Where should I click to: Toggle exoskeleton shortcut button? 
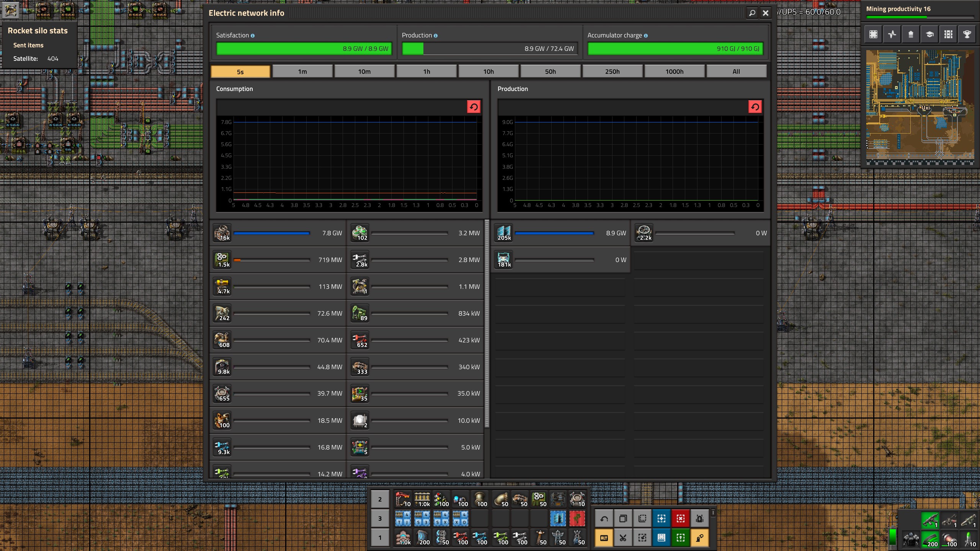point(699,538)
